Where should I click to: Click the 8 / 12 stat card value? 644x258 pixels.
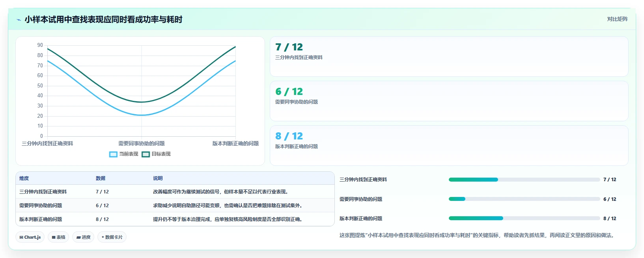pyautogui.click(x=289, y=136)
